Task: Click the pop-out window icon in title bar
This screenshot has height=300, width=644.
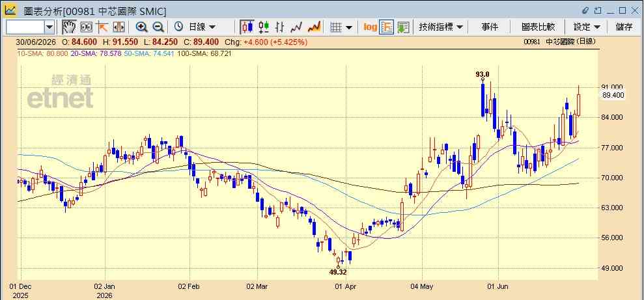Action: [x=598, y=10]
